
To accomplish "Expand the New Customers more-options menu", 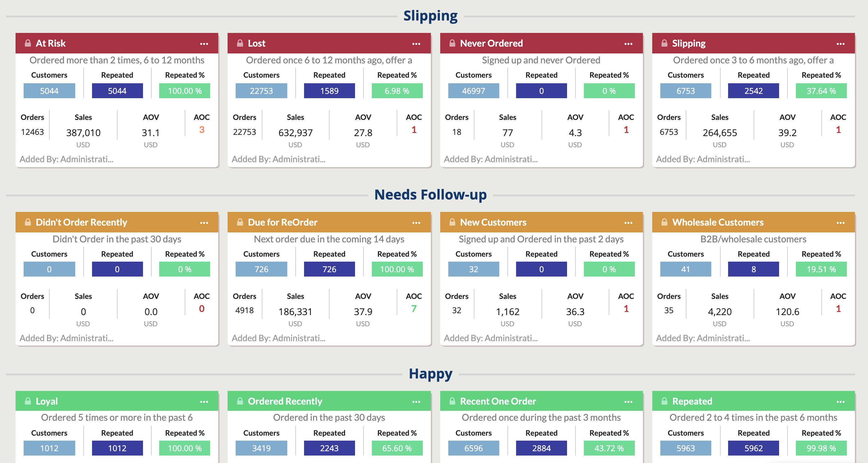I will click(x=628, y=222).
